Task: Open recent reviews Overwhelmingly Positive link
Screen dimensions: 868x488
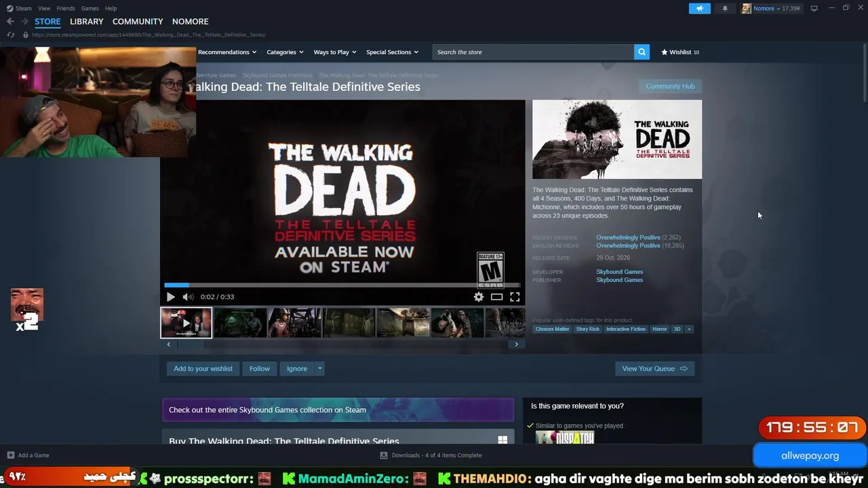Action: [x=628, y=238]
